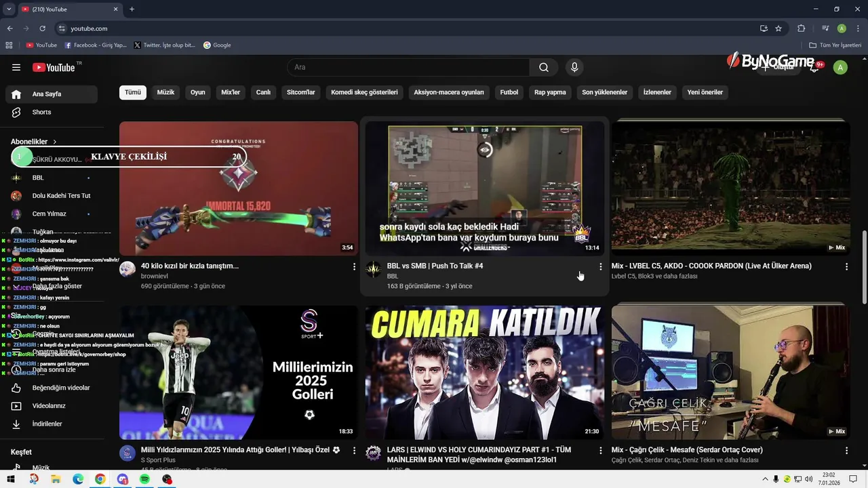Open Ana Sayfa in the sidebar

click(x=52, y=94)
